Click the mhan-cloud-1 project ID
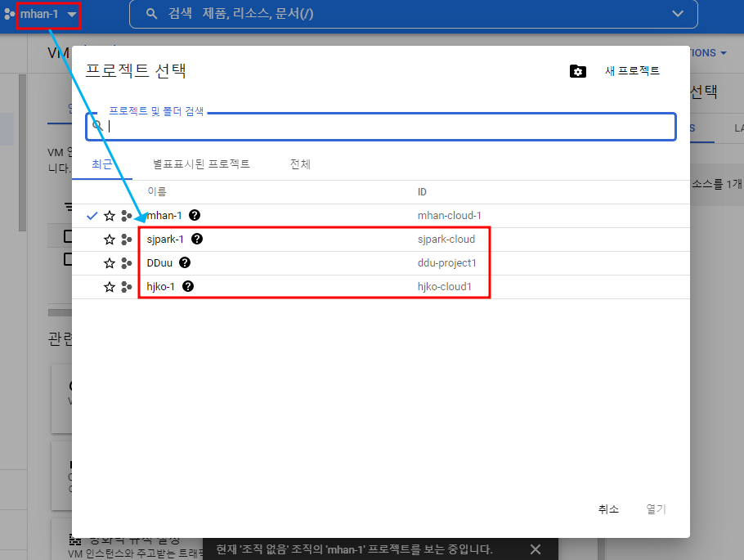 [x=450, y=216]
